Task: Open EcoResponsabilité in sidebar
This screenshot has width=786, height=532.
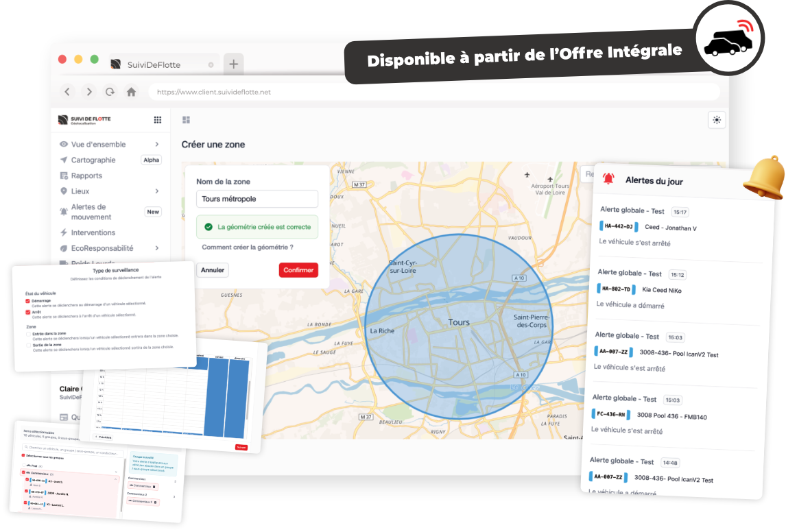Action: coord(102,248)
